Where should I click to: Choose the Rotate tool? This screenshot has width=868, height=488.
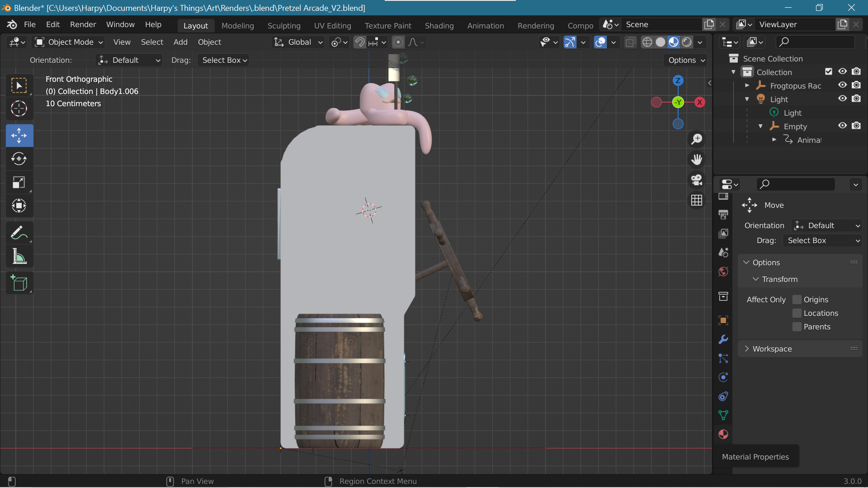(19, 159)
